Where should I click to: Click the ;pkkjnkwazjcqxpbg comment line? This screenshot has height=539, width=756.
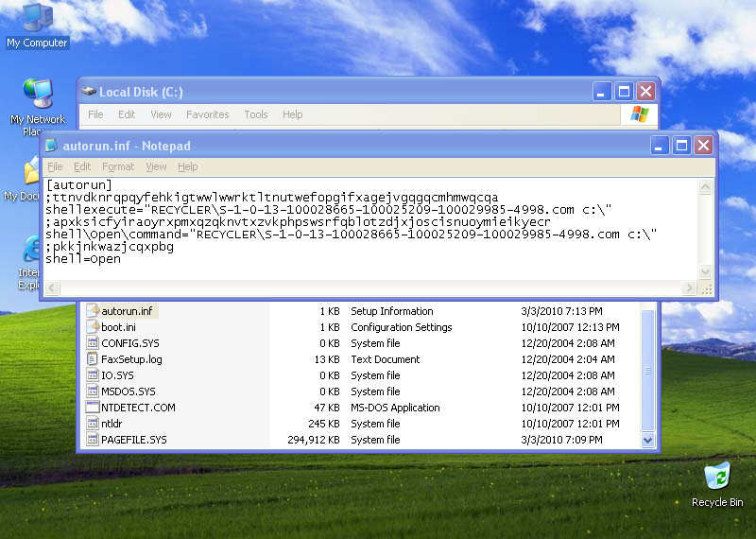click(x=110, y=247)
